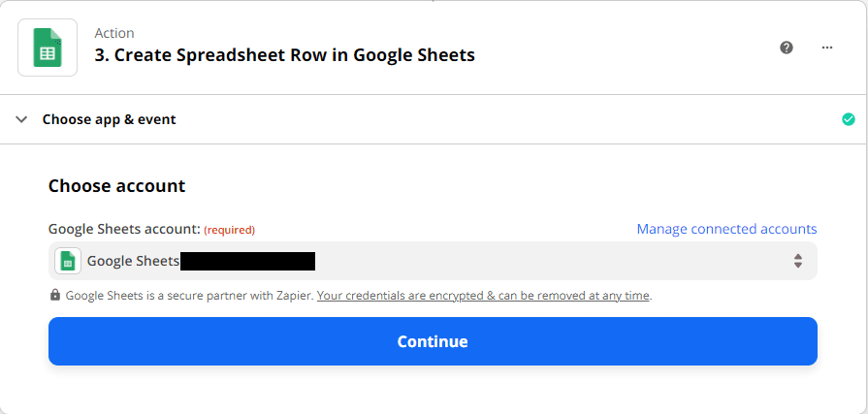Viewport: 868px width, 414px height.
Task: Click the "Google Sheets" text inside account dropdown
Action: (x=133, y=261)
